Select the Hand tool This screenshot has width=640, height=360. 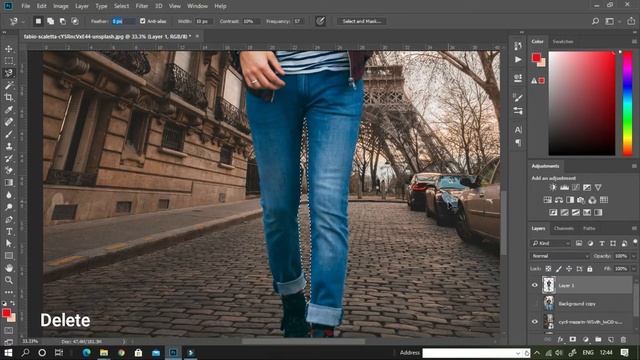coord(9,268)
